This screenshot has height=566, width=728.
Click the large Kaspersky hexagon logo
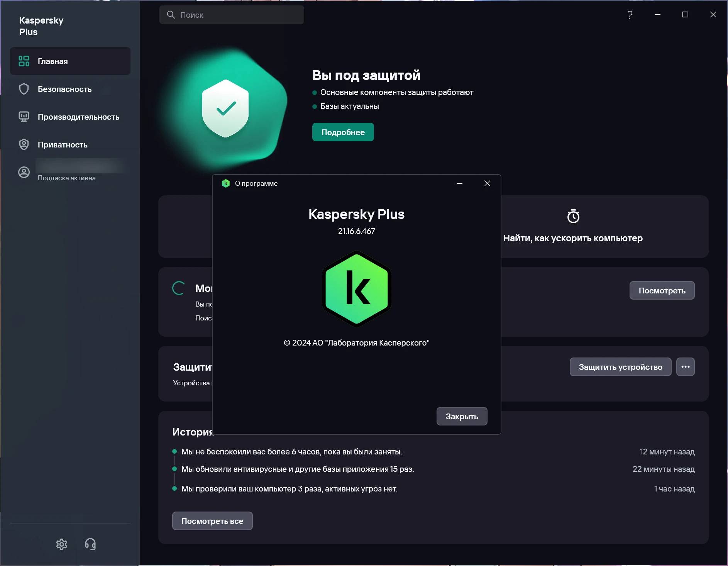[357, 289]
